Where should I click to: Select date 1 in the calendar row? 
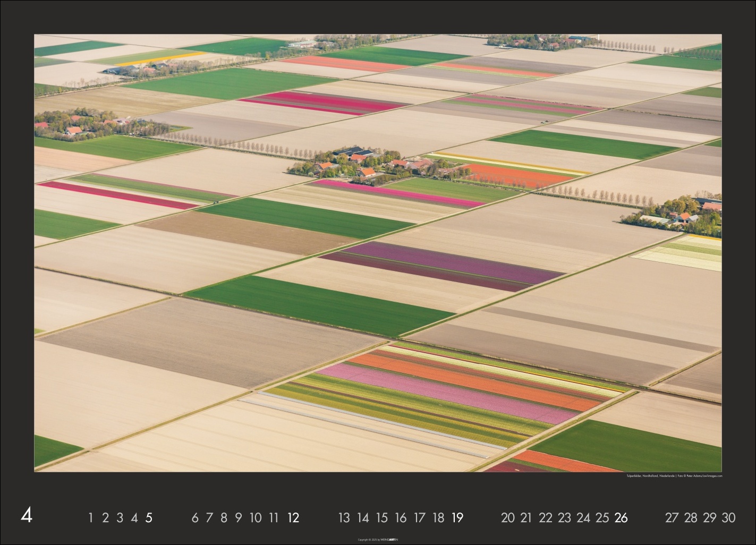91,517
